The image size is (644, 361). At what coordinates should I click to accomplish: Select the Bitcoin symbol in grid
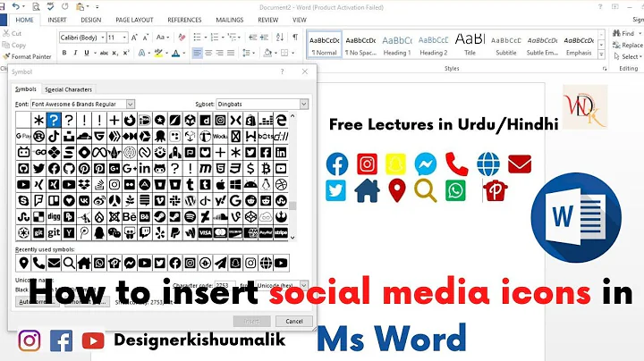[x=266, y=168]
